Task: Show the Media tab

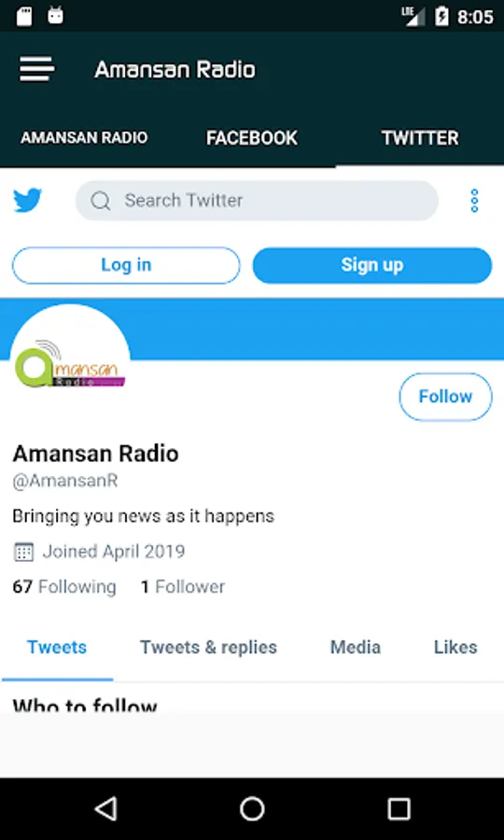Action: (355, 647)
